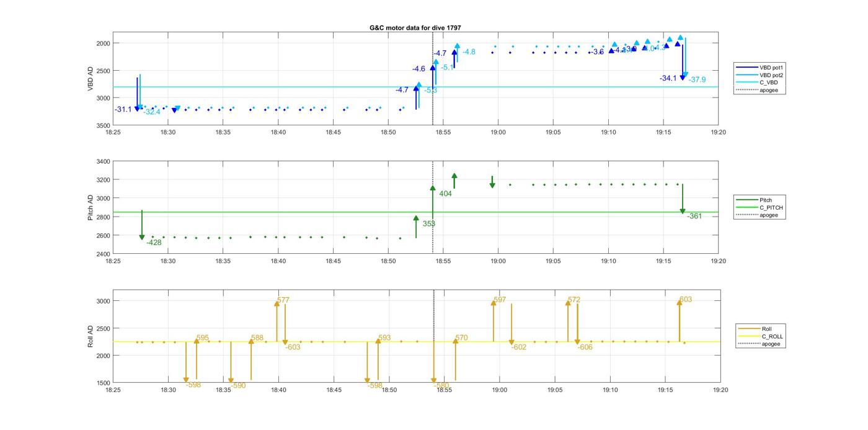Click the "588" roll value label
868x430 pixels.
(x=257, y=338)
